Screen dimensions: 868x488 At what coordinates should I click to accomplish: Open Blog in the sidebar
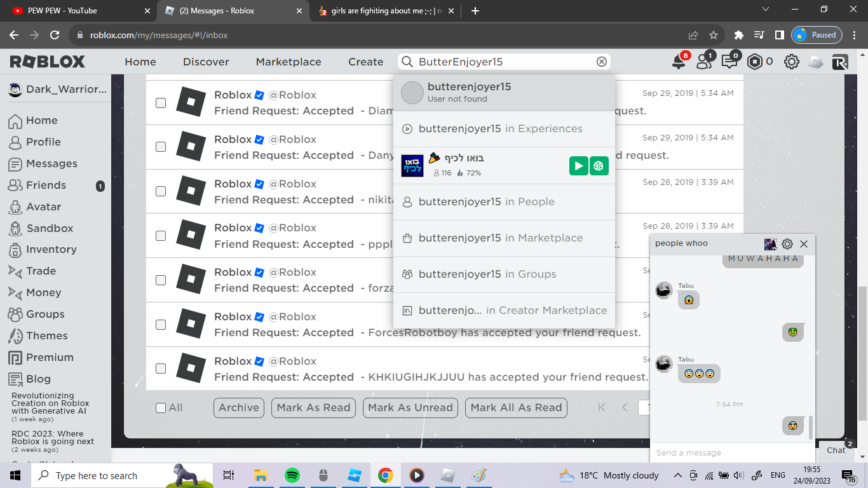click(x=38, y=379)
